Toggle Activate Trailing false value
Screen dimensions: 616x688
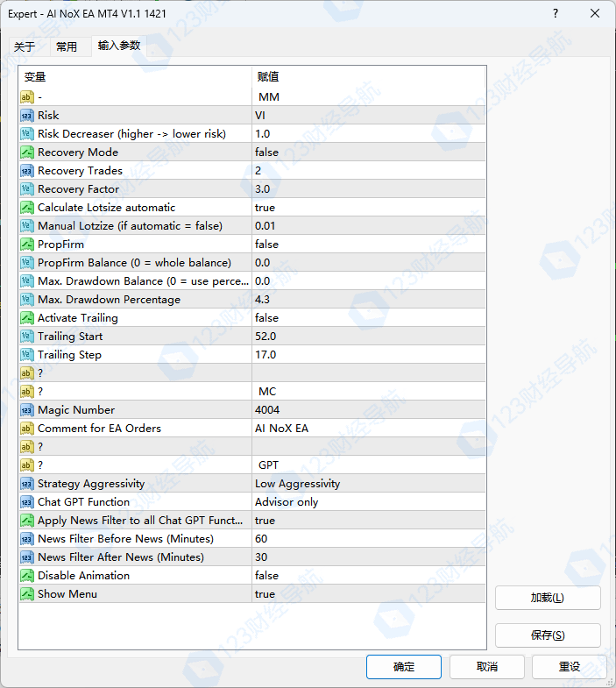369,318
